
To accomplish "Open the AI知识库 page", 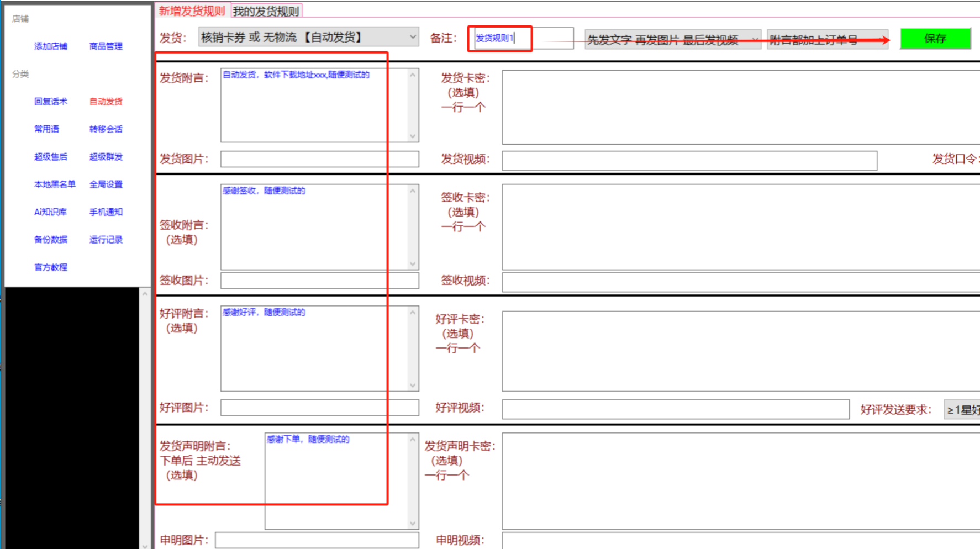I will pos(51,212).
